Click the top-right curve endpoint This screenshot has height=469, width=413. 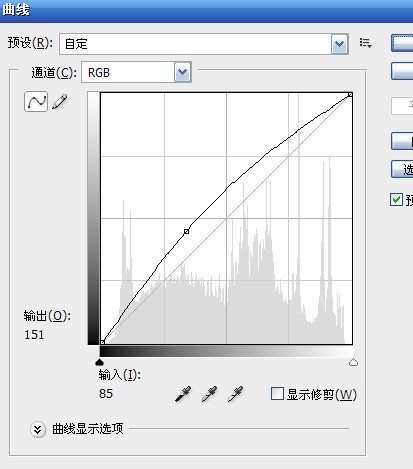coord(350,95)
